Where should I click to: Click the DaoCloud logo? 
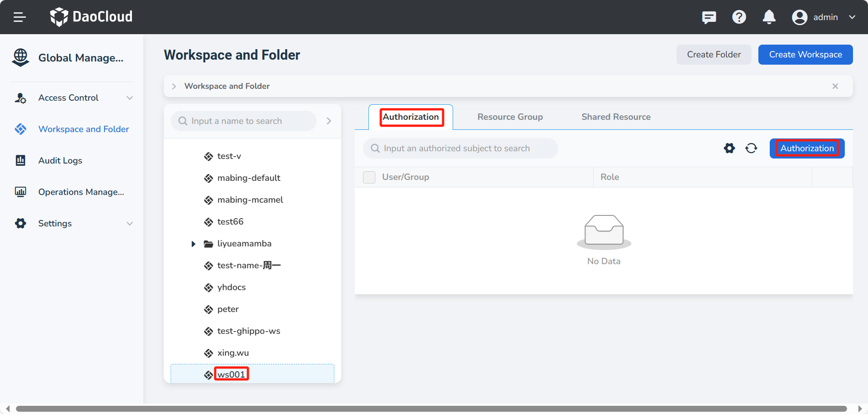(x=91, y=17)
